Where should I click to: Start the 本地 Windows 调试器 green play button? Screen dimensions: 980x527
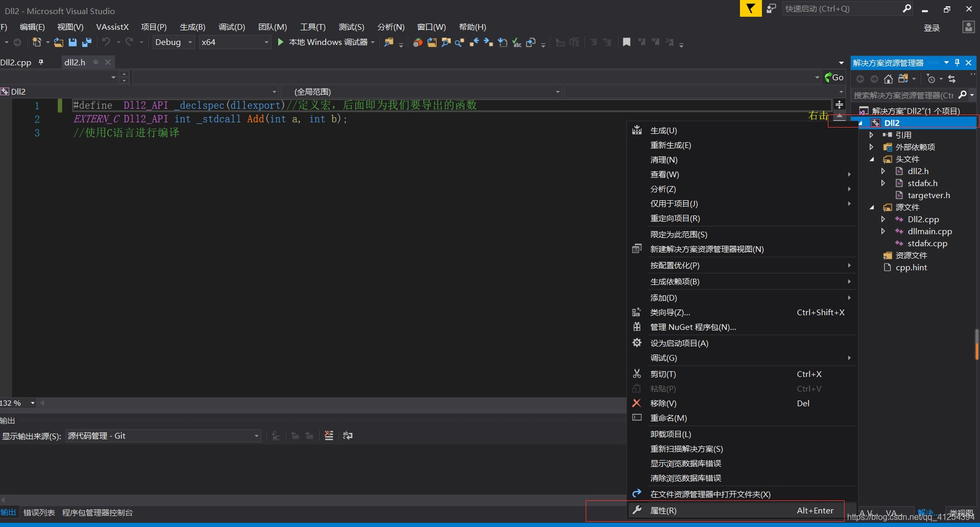(280, 42)
